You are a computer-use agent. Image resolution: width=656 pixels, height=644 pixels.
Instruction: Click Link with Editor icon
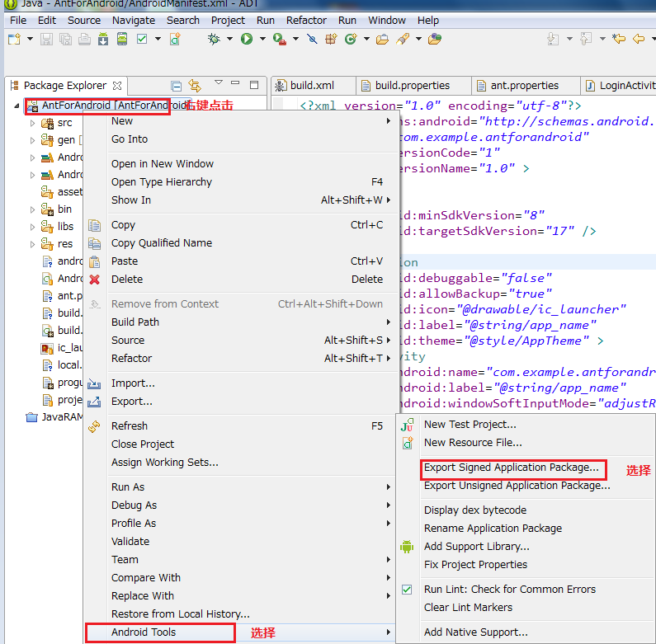tap(195, 85)
